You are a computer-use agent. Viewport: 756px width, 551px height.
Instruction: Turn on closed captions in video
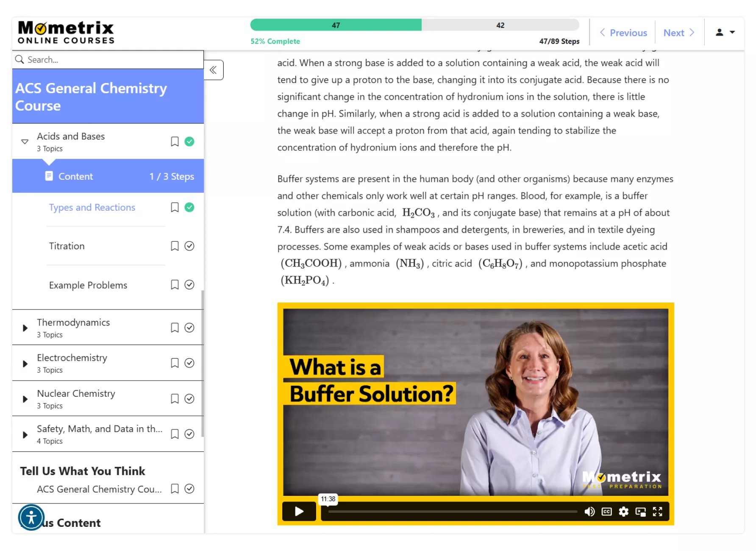[606, 512]
